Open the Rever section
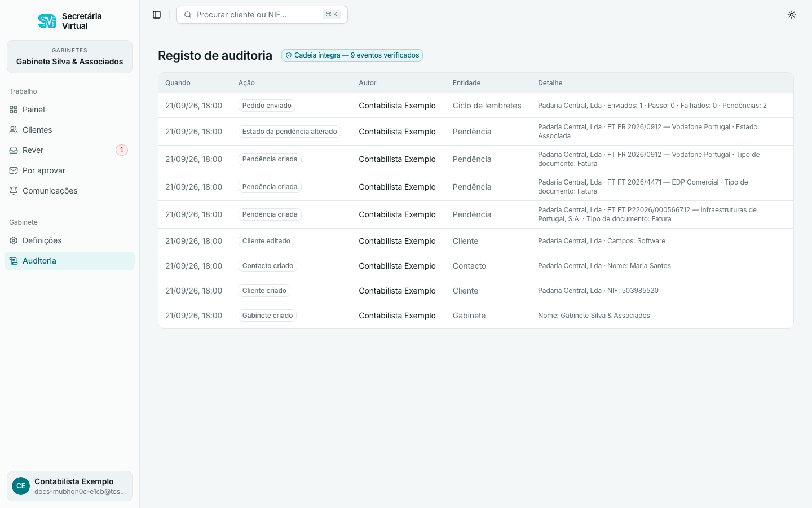This screenshot has width=812, height=508. tap(69, 150)
